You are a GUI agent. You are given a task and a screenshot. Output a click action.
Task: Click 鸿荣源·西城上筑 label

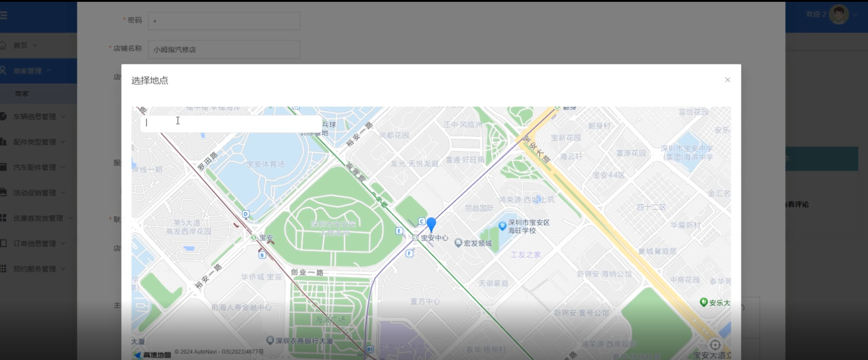click(527, 200)
